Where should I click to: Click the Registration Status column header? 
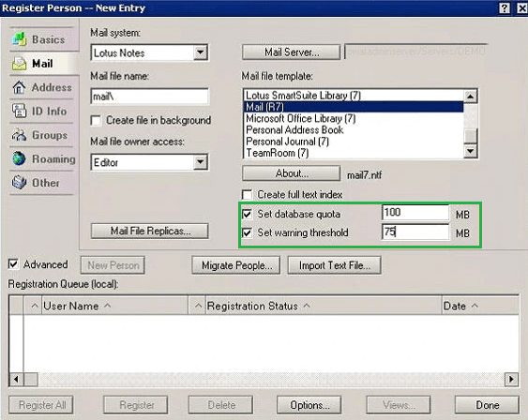(324, 306)
